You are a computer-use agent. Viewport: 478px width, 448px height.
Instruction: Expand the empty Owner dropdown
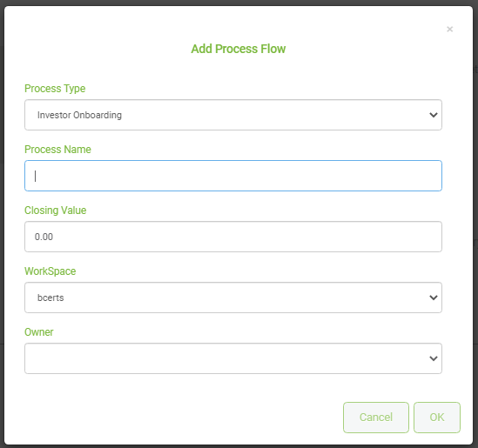click(233, 358)
